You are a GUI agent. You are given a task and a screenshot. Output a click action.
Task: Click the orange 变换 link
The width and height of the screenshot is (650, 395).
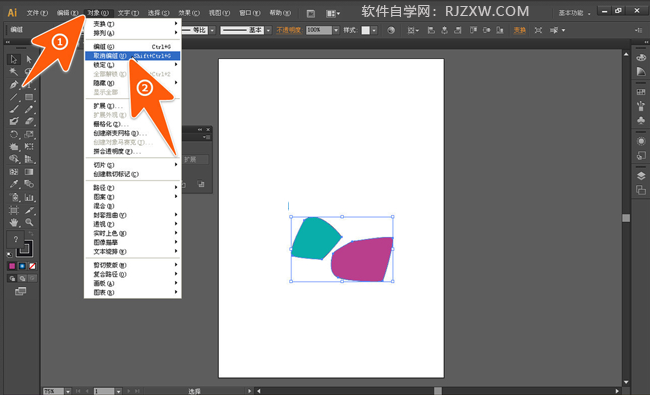[519, 30]
